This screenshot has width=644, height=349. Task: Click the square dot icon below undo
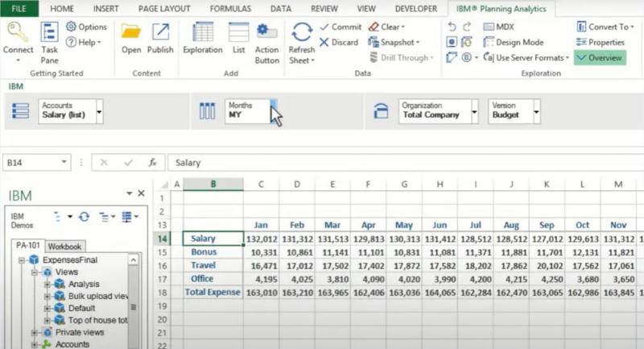coord(452,42)
